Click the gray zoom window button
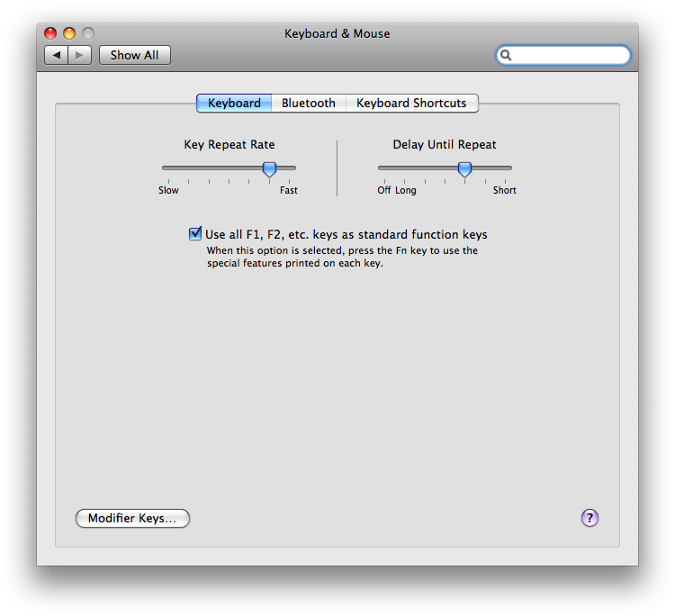Viewport: 675px width, 616px height. 88,33
